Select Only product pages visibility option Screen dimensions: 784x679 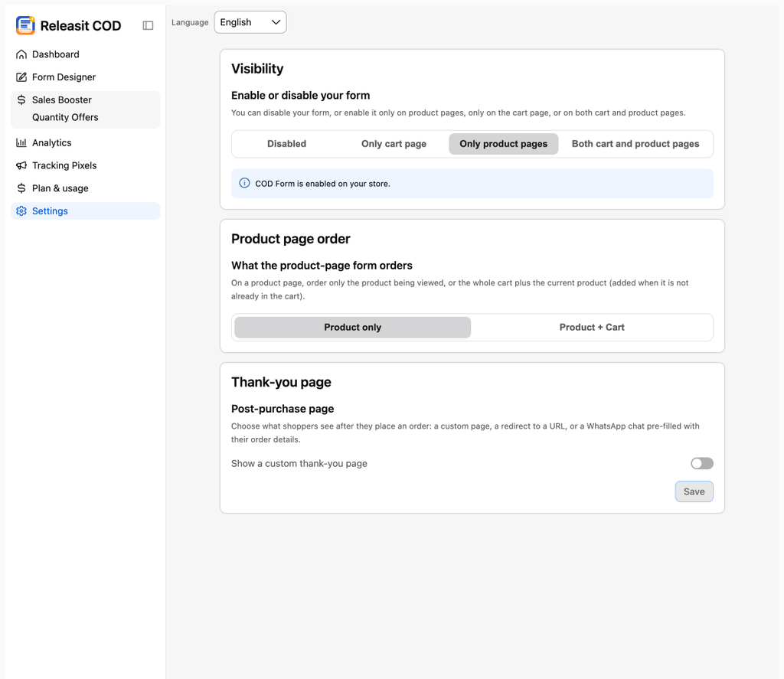click(504, 144)
